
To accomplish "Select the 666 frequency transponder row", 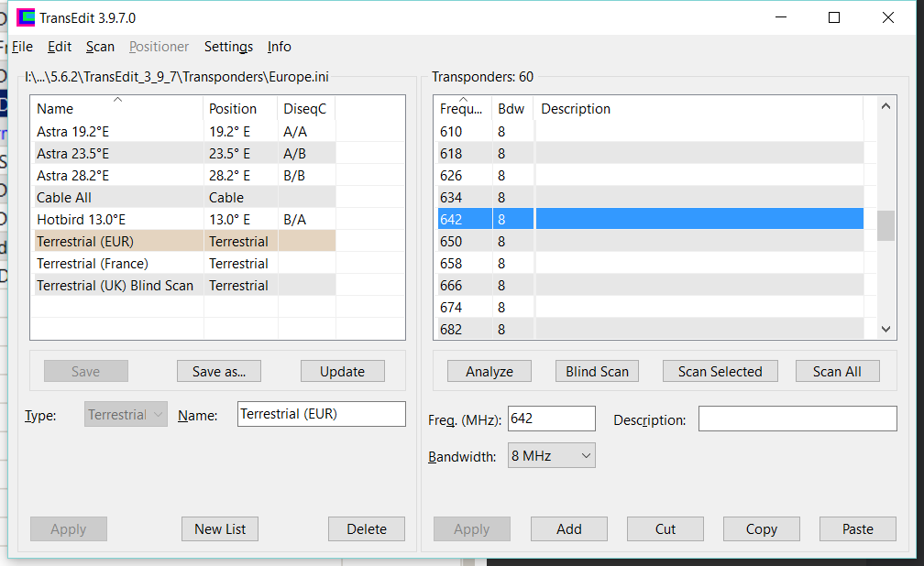I will 651,286.
